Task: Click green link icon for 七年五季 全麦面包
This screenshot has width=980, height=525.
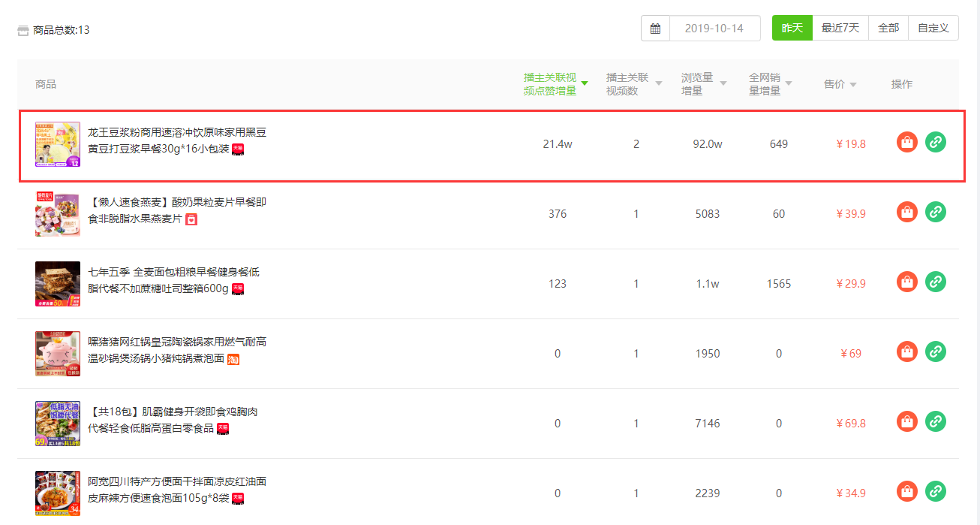Action: tap(936, 282)
